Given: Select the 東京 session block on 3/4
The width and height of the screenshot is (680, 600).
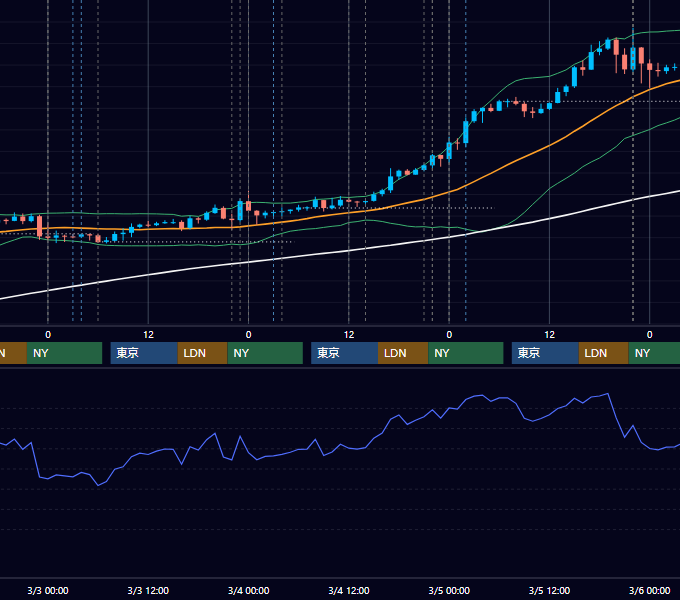Looking at the screenshot, I should pos(344,353).
